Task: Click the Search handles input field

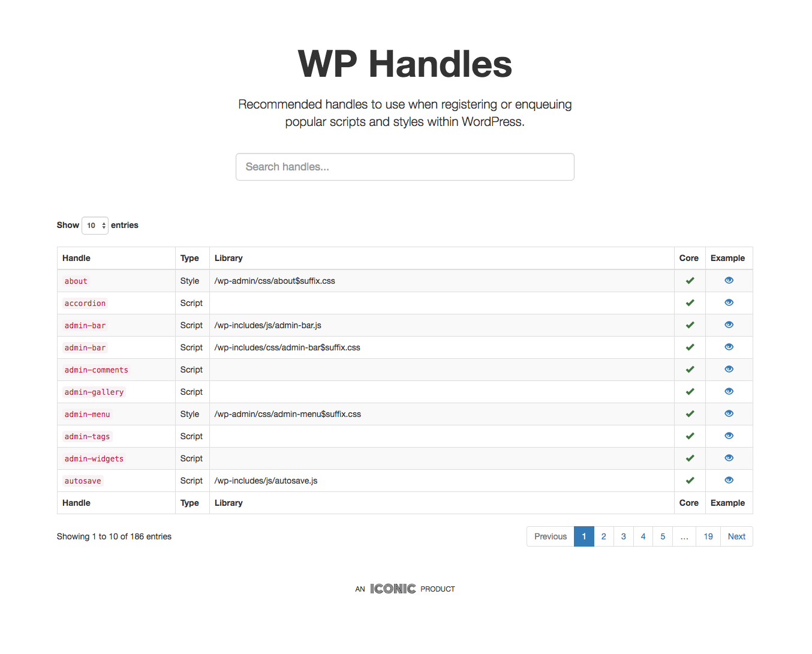Action: tap(405, 167)
